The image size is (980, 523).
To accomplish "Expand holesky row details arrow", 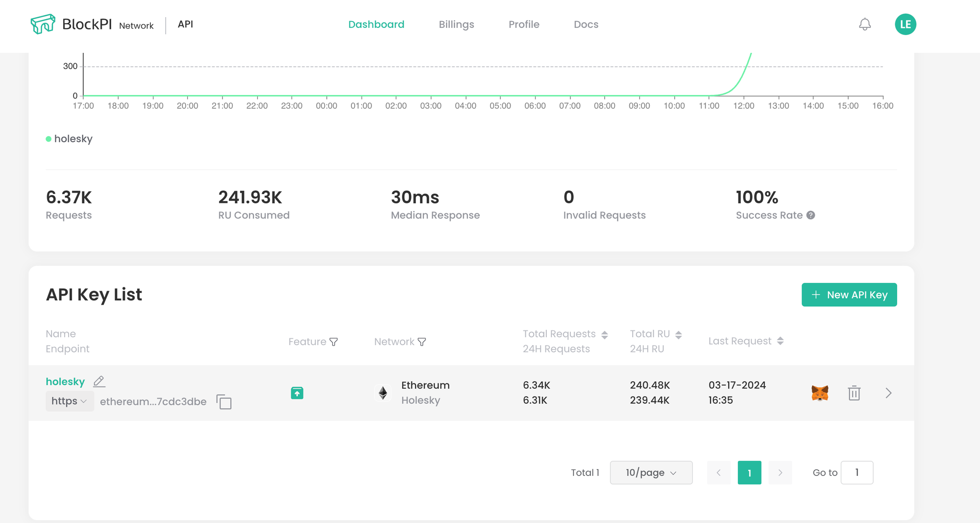I will click(888, 393).
